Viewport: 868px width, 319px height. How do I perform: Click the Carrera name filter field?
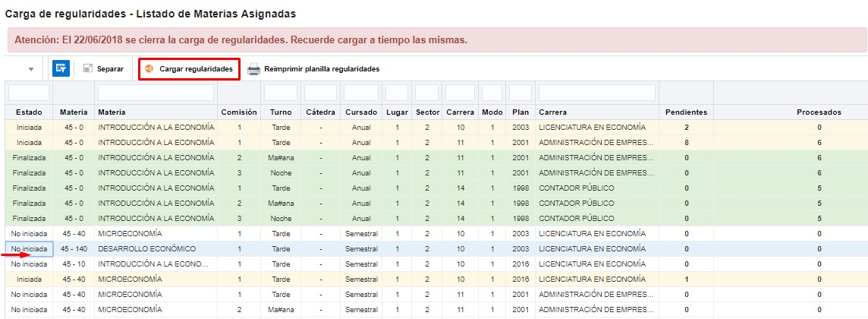(596, 93)
